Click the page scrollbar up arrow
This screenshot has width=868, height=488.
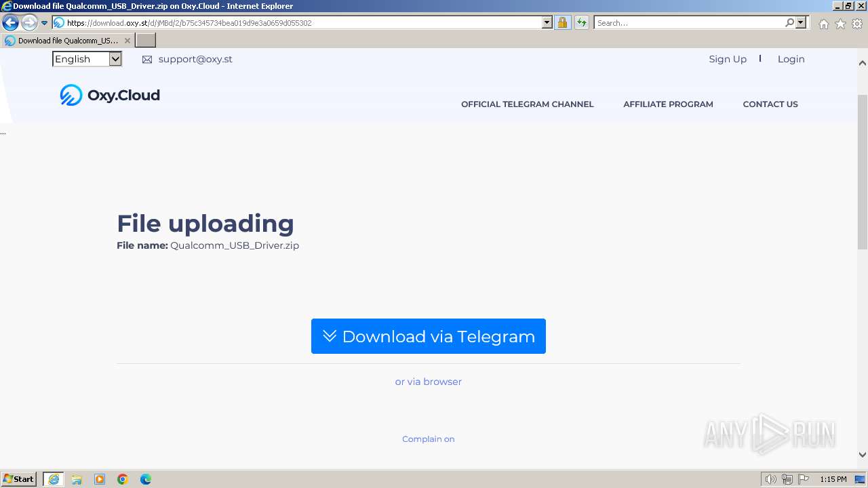863,63
